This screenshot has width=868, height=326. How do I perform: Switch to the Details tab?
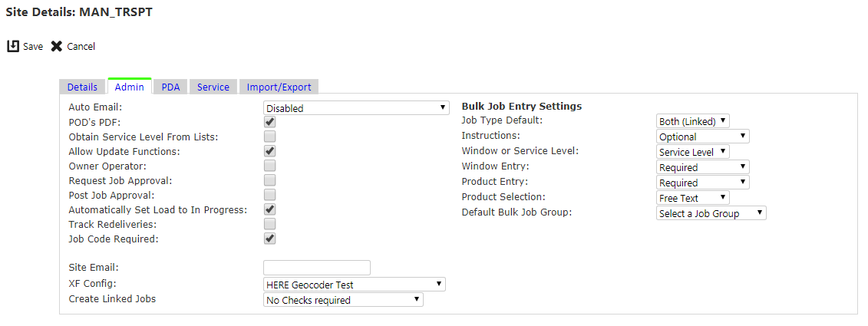82,87
